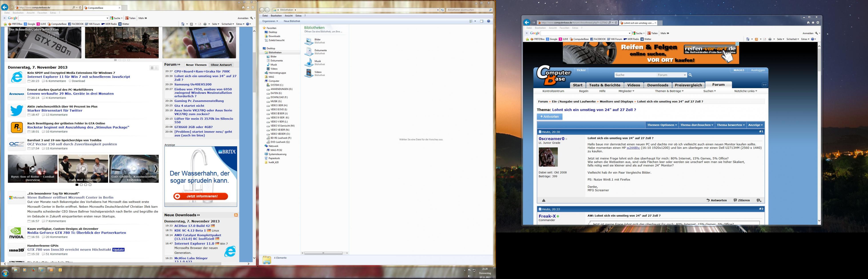This screenshot has width=868, height=279.
Task: Click the forum search magnifier icon
Action: 690,75
